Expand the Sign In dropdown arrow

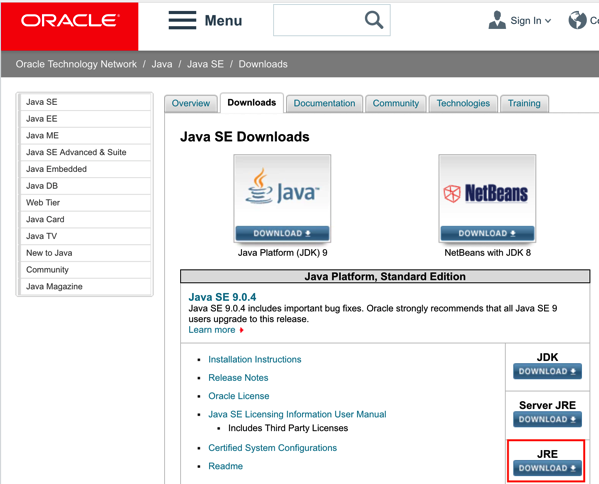[x=548, y=21]
